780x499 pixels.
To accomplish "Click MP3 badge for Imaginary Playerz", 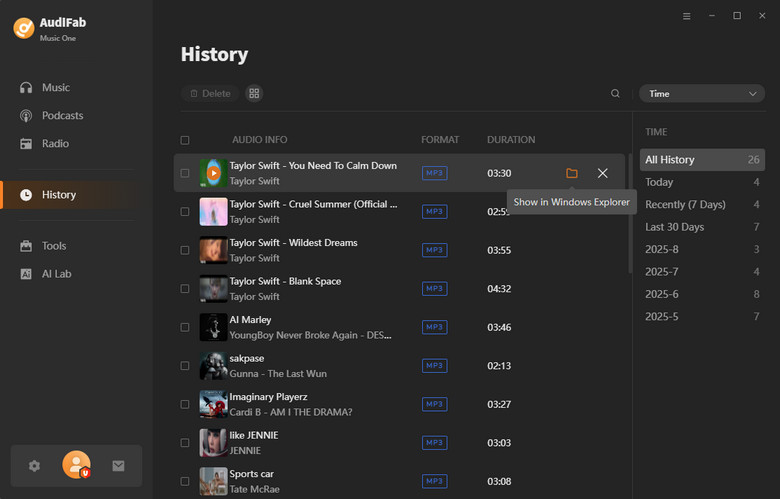I will tap(434, 404).
